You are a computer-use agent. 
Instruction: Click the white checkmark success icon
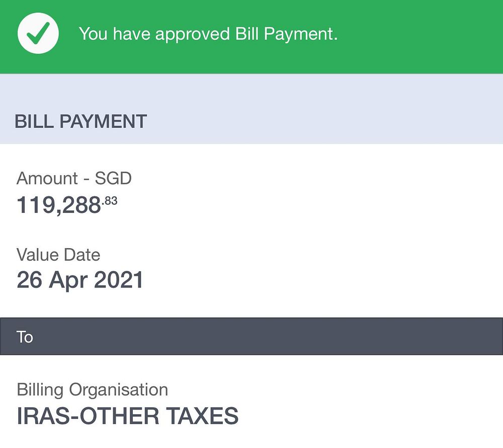(x=38, y=33)
